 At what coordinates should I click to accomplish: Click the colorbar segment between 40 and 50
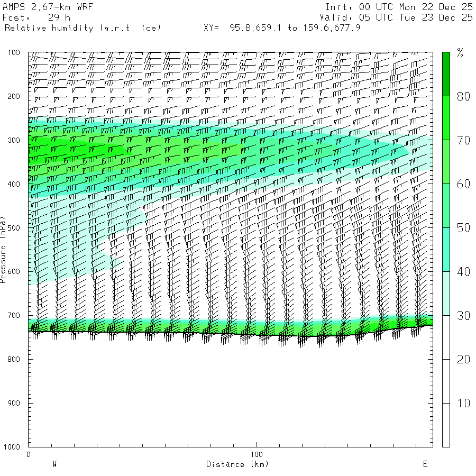pyautogui.click(x=446, y=250)
